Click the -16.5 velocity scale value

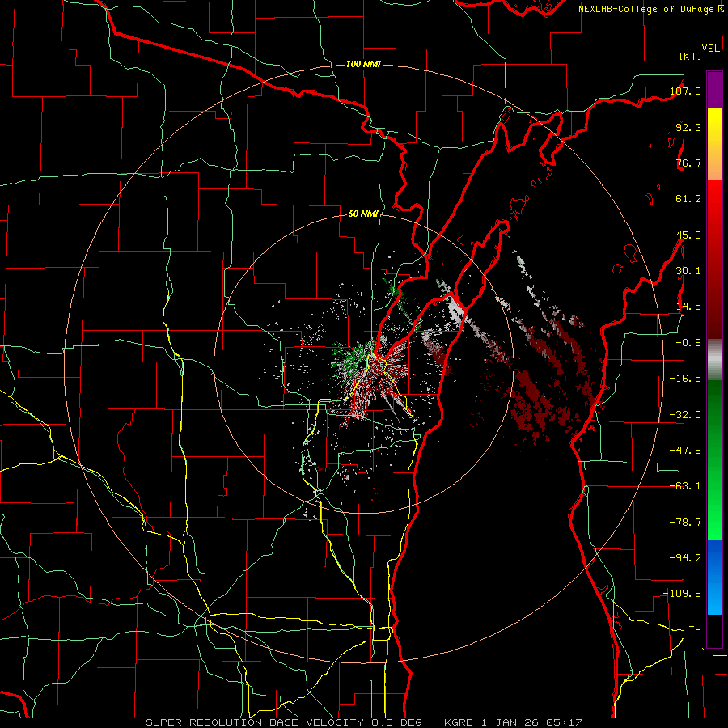(685, 379)
